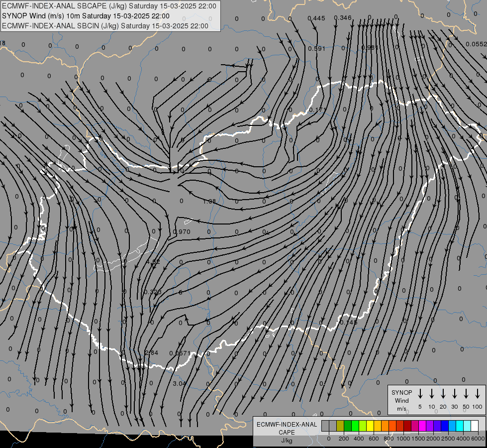Click the SYNOP label in wind legend

pos(401,392)
